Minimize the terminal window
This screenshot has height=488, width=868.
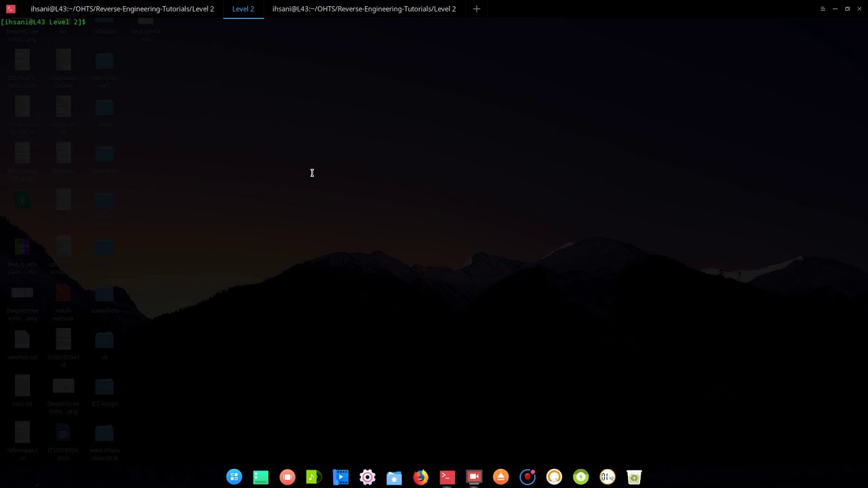[835, 9]
